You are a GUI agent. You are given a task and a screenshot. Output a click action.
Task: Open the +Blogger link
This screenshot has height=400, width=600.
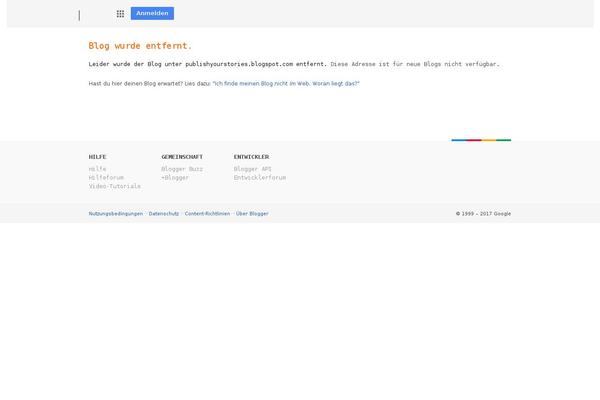(x=175, y=177)
